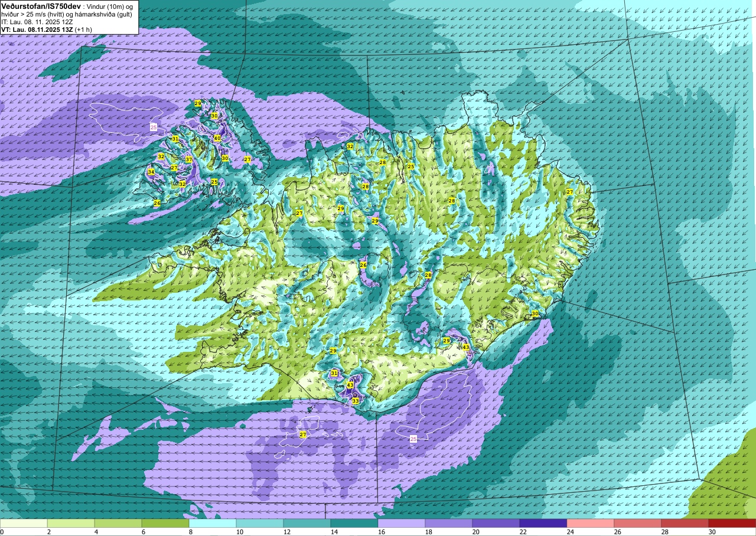Click the white 25 contour label off southeast coast
The image size is (756, 536).
pyautogui.click(x=413, y=439)
